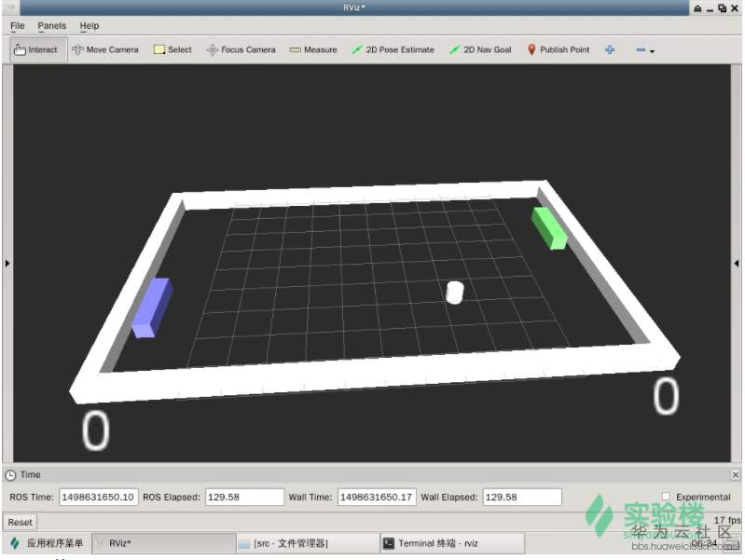The image size is (745, 560).
Task: Click the blue plus add-tool icon
Action: 610,49
